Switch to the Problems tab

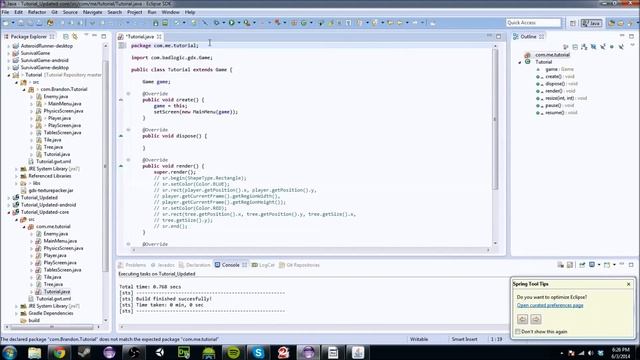[x=132, y=265]
